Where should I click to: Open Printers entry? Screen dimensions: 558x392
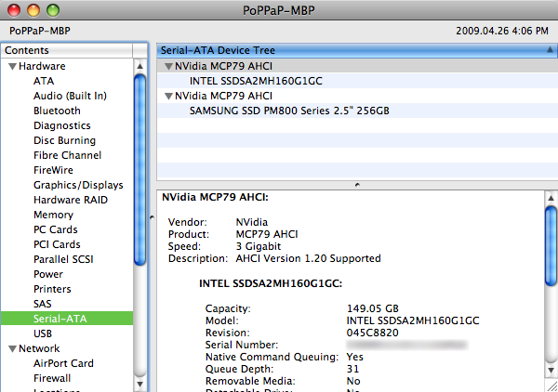coord(52,289)
